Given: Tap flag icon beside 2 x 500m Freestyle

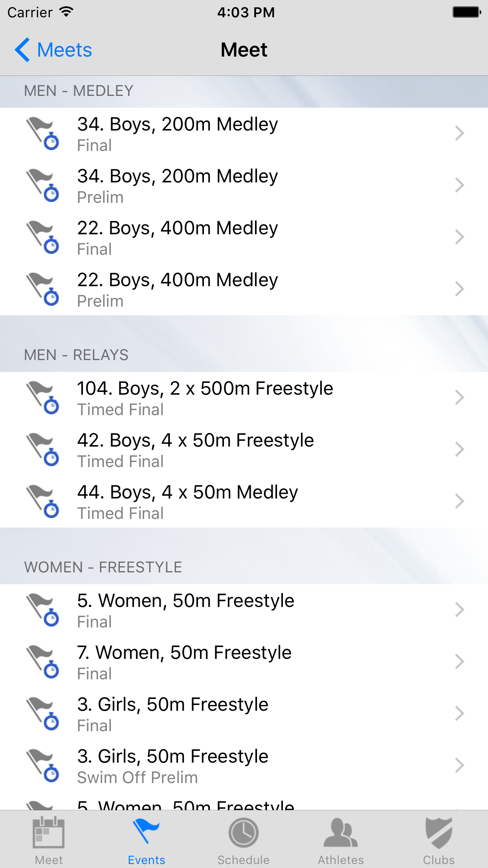Looking at the screenshot, I should tap(42, 398).
